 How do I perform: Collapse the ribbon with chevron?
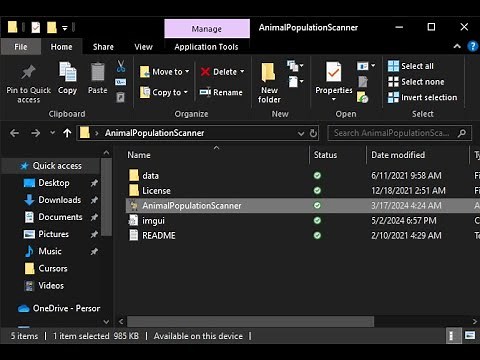coord(457,46)
